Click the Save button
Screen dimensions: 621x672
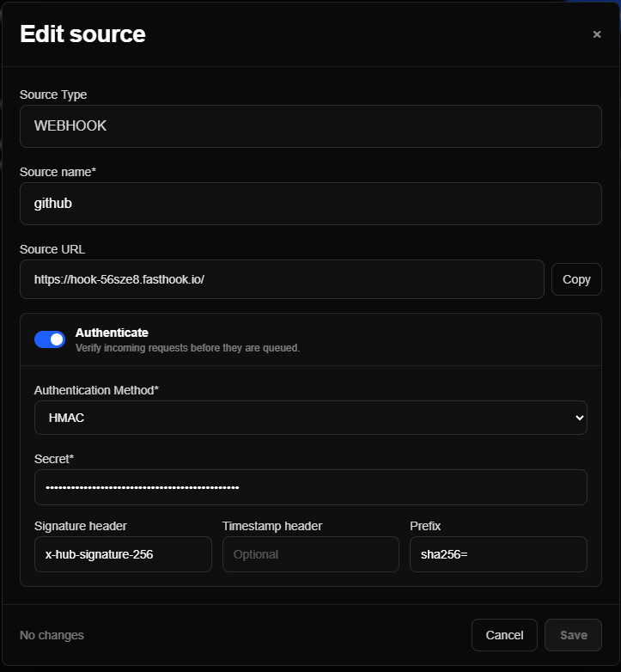tap(573, 635)
